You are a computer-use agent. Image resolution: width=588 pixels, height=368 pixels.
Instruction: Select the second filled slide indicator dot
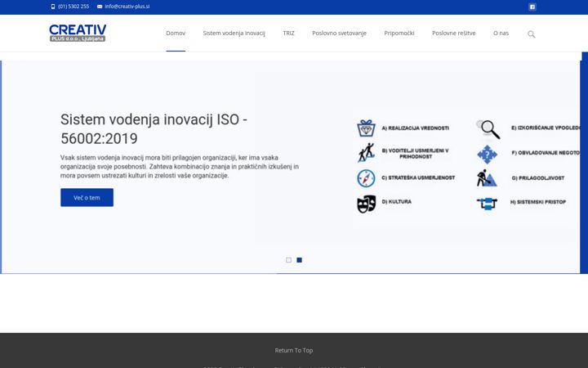[x=299, y=260]
